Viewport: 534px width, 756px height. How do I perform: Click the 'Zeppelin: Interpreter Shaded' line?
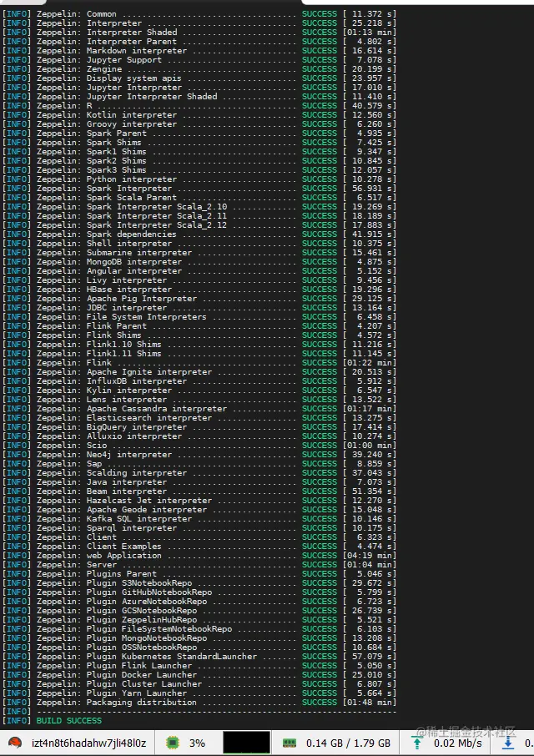[x=199, y=33]
